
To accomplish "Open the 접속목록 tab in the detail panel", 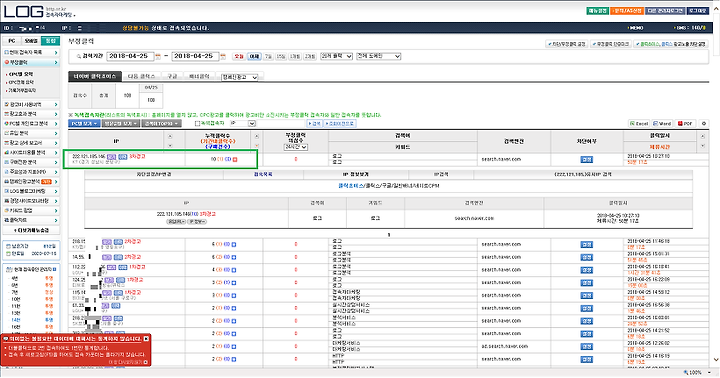I will pyautogui.click(x=263, y=175).
